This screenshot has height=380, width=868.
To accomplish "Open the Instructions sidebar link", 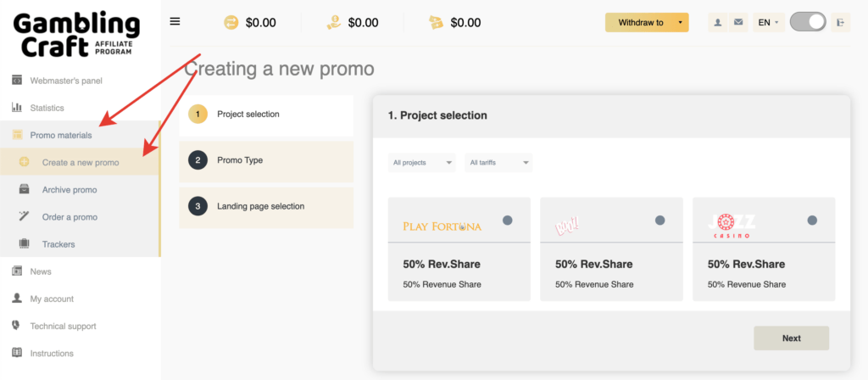I will pos(52,353).
